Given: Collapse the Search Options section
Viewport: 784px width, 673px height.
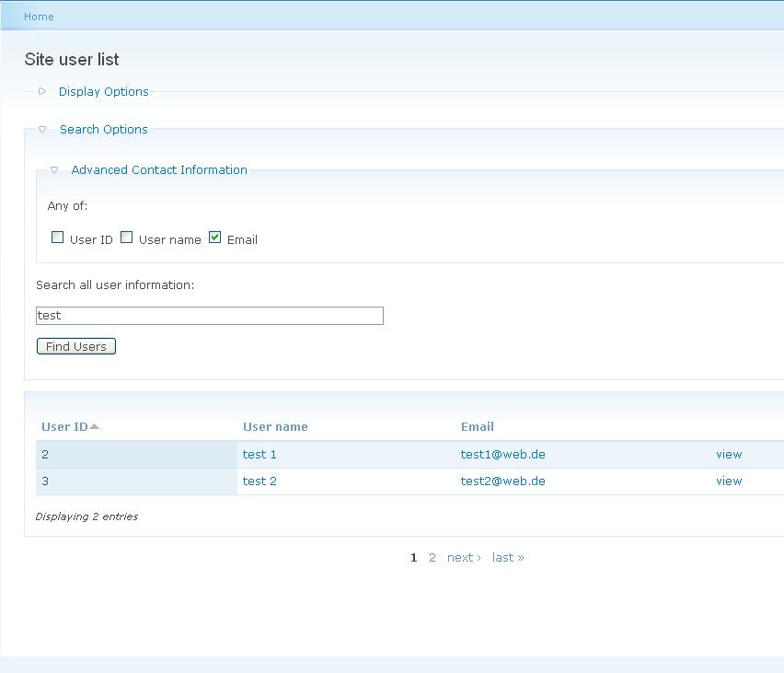Looking at the screenshot, I should click(103, 129).
